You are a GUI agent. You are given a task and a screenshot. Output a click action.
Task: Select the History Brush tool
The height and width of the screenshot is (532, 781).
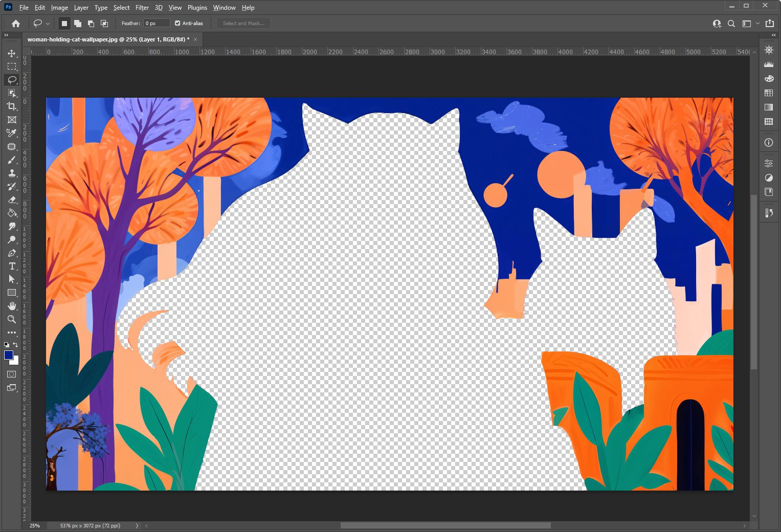point(12,187)
